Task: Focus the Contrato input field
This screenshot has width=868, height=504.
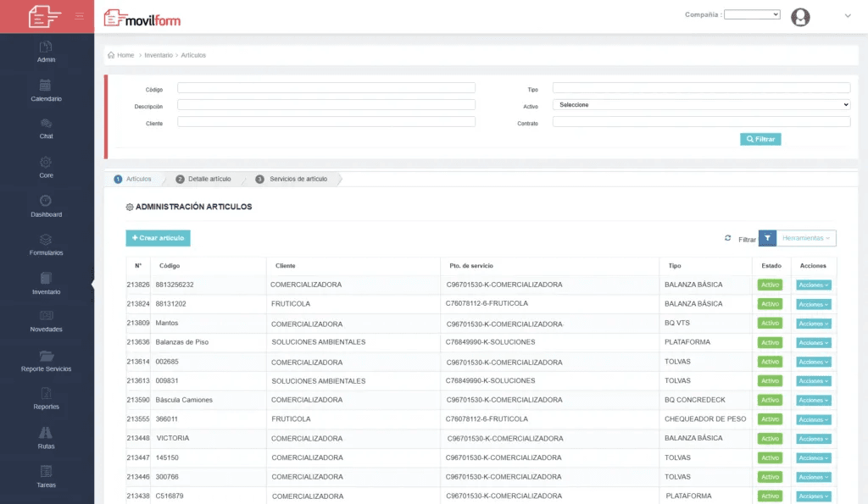Action: tap(701, 122)
